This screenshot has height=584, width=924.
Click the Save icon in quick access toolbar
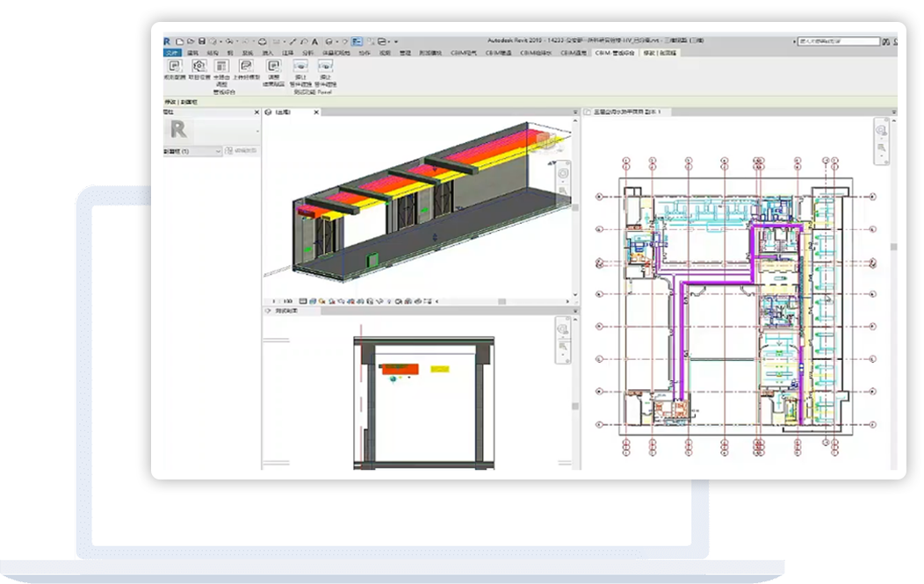202,41
